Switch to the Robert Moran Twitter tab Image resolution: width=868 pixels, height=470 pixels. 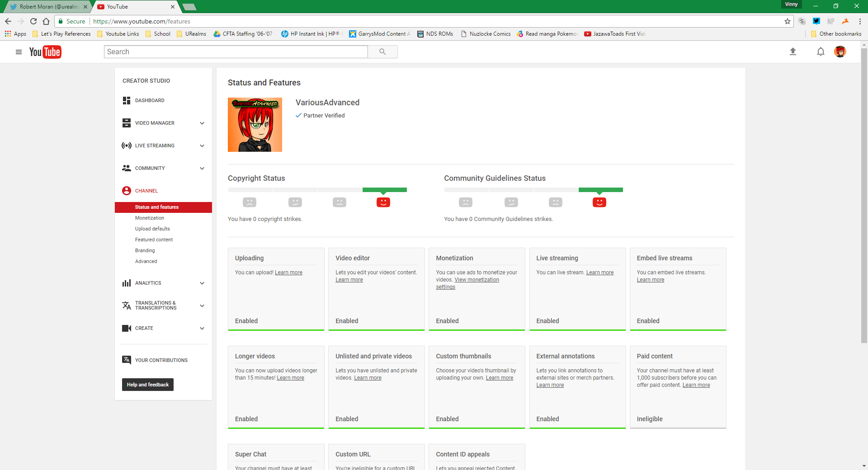[x=48, y=7]
